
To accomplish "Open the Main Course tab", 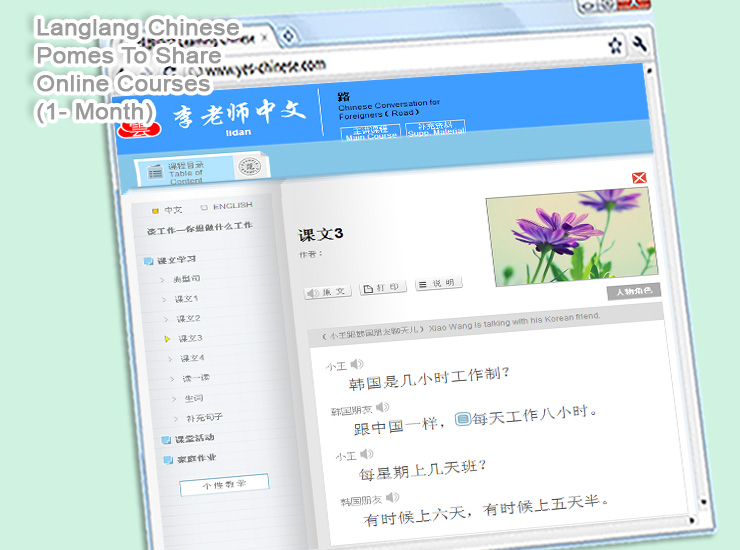I will coord(371,132).
